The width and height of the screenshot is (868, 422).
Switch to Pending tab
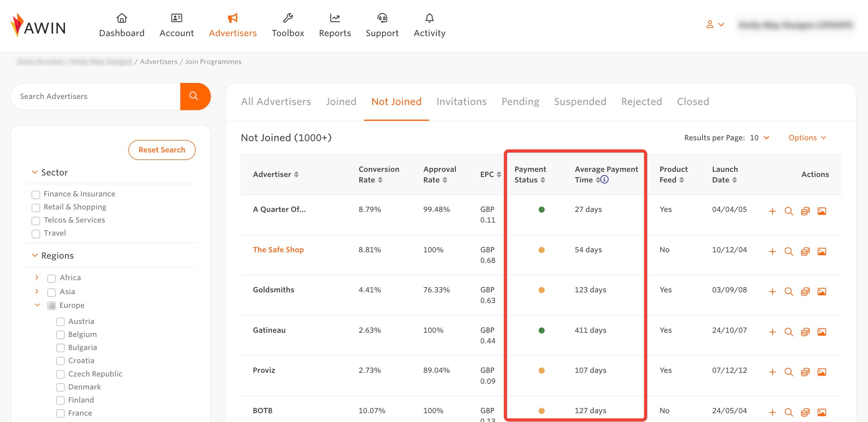coord(520,101)
